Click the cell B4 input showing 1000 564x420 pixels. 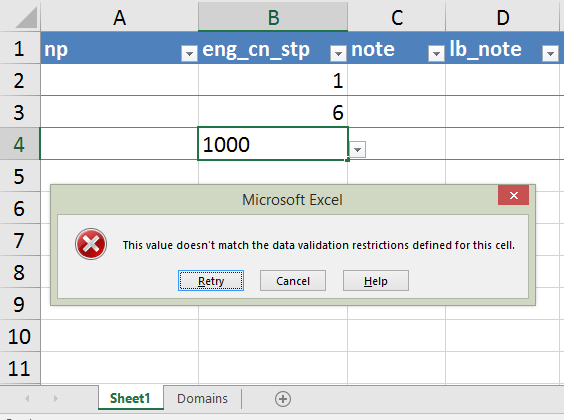[x=273, y=144]
